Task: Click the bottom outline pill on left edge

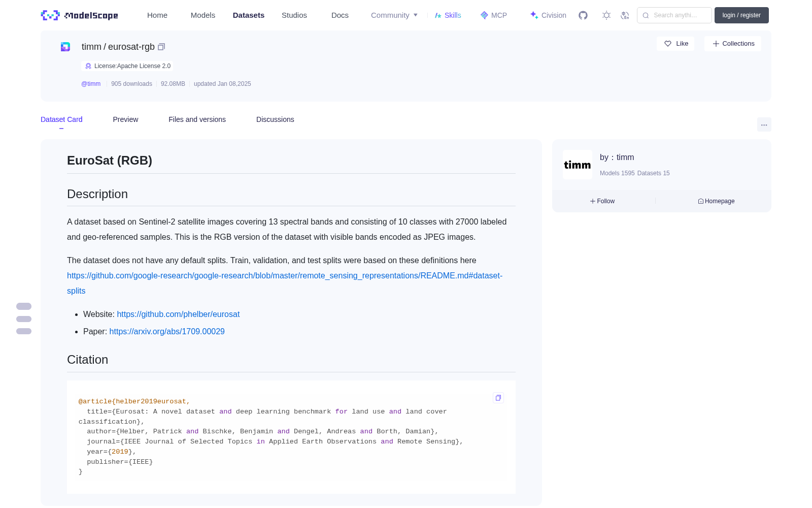Action: pyautogui.click(x=24, y=331)
